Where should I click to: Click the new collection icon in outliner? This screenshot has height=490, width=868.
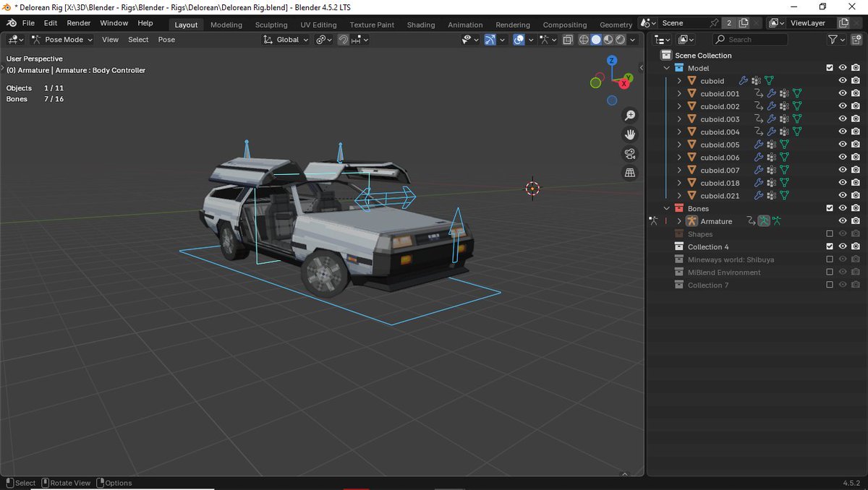tap(856, 40)
